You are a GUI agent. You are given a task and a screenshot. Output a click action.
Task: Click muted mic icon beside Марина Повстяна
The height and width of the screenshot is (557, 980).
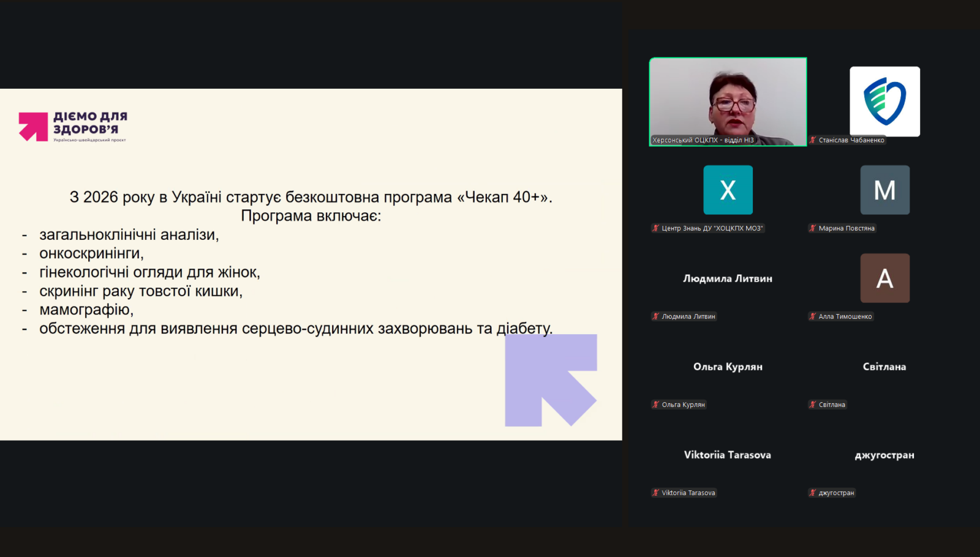[813, 228]
